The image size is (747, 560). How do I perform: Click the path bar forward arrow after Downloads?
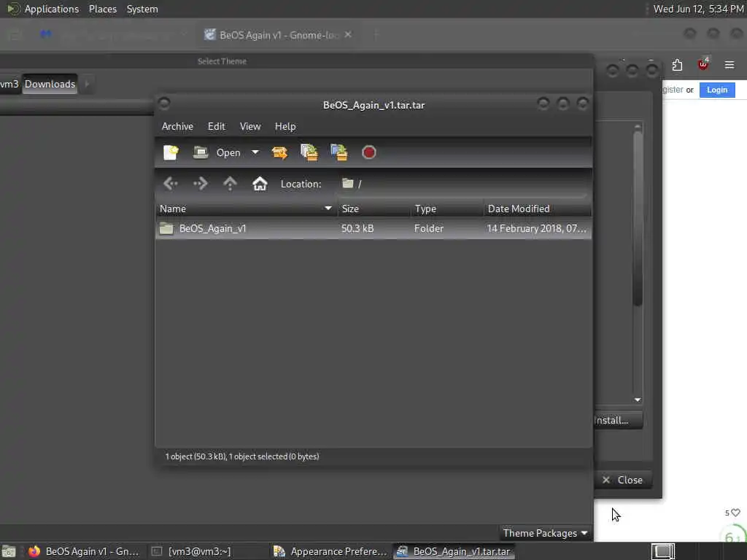pos(87,85)
